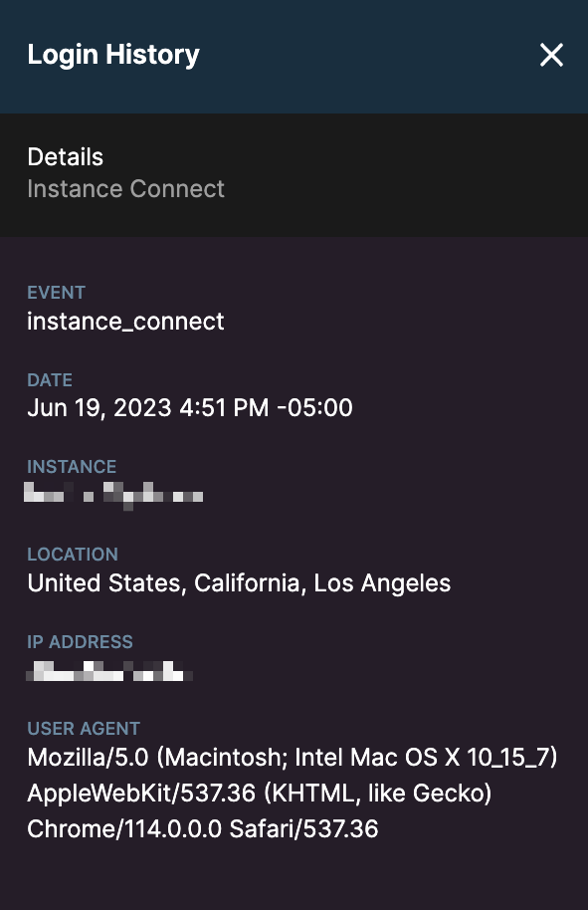The height and width of the screenshot is (910, 588).
Task: Click the EVENT field label
Action: tap(57, 293)
